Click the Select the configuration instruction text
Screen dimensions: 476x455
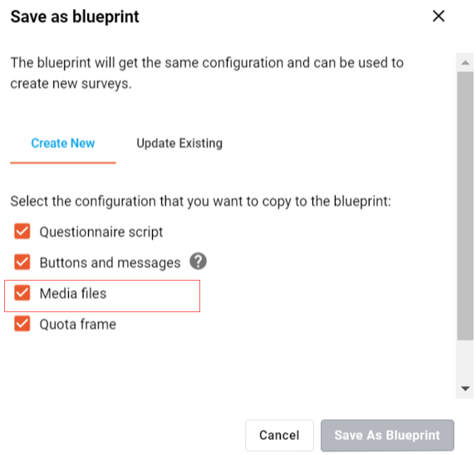[201, 202]
